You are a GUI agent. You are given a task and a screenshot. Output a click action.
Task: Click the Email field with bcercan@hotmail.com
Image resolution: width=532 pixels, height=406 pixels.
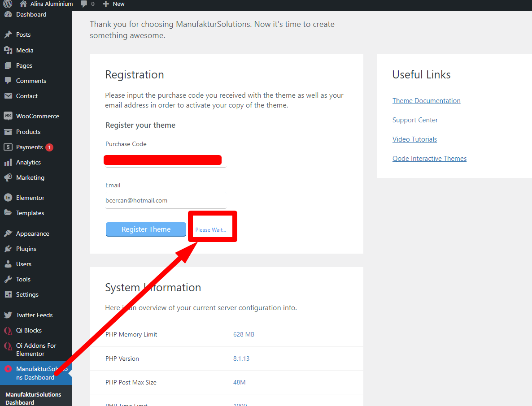(166, 201)
